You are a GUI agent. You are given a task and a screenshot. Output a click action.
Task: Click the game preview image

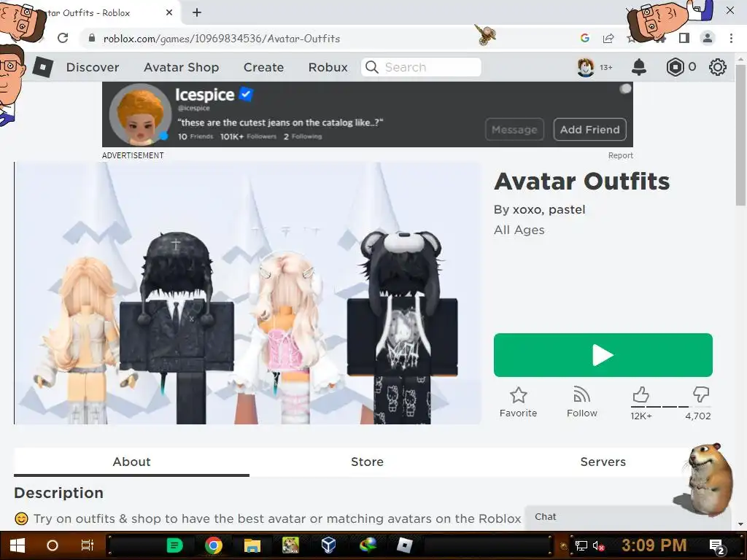(x=248, y=293)
